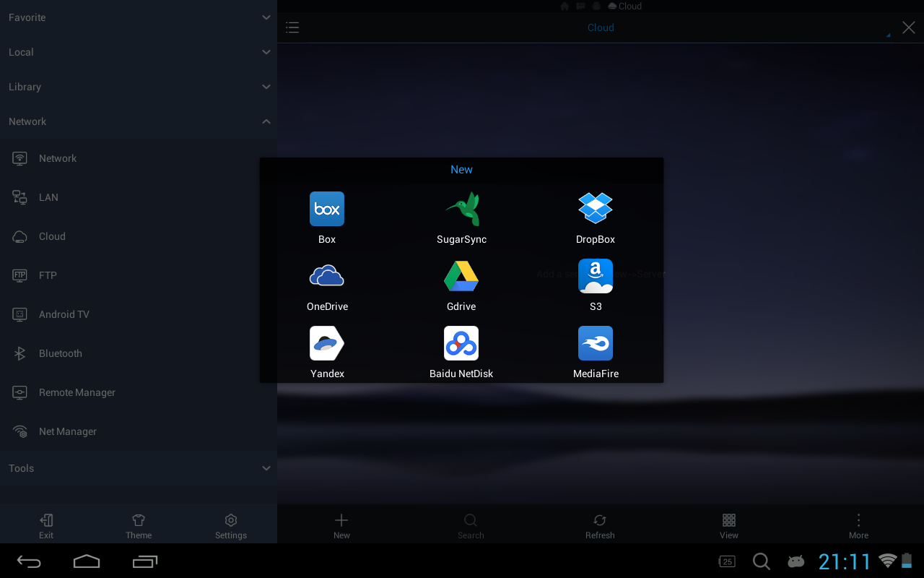Select SugarSync hummingbird icon

point(461,210)
